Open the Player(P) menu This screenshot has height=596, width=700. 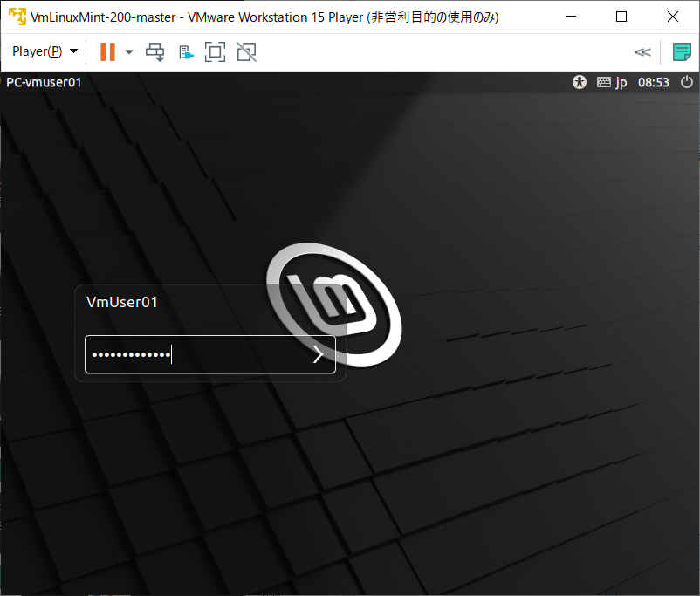pyautogui.click(x=45, y=51)
